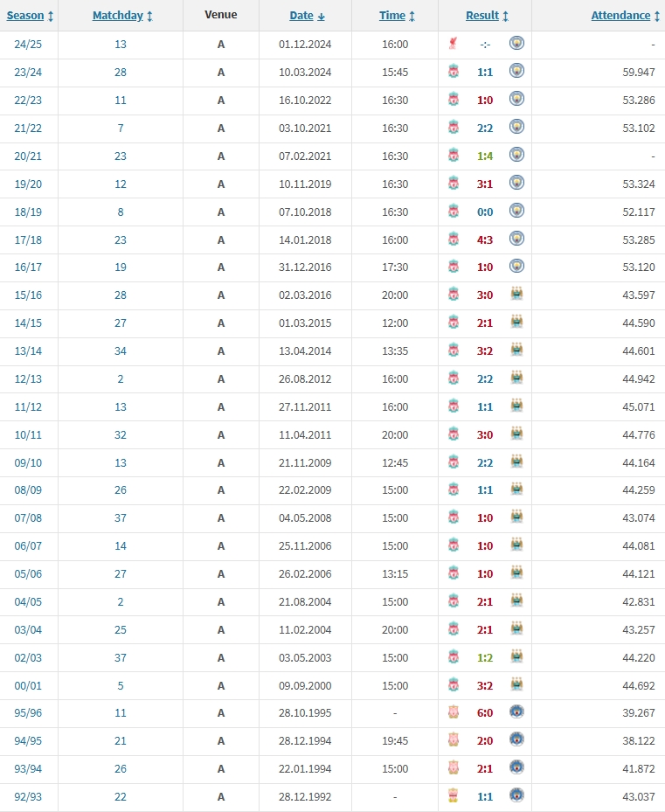
Task: Click Manchester City eagle crest in 15/16 row
Action: click(x=516, y=295)
